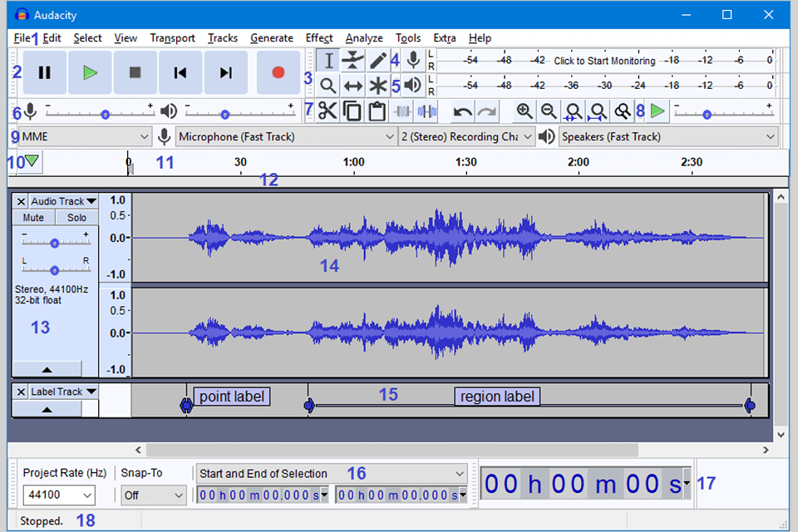This screenshot has width=798, height=532.
Task: Toggle Mute on the Audio Track
Action: click(x=33, y=218)
